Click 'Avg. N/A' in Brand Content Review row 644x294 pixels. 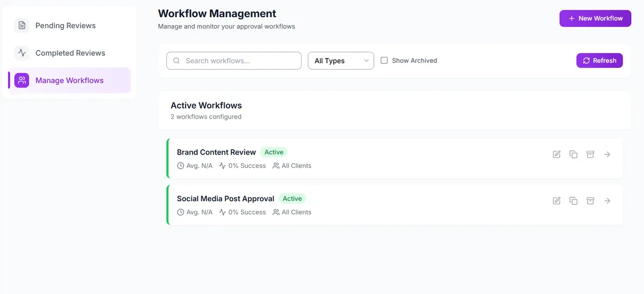tap(199, 166)
